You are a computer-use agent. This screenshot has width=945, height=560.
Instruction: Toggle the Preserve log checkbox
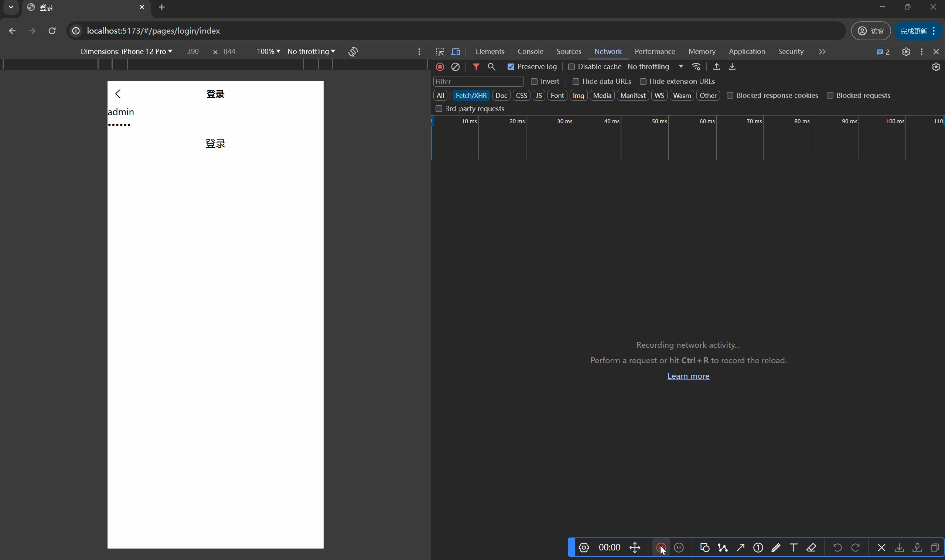point(510,67)
